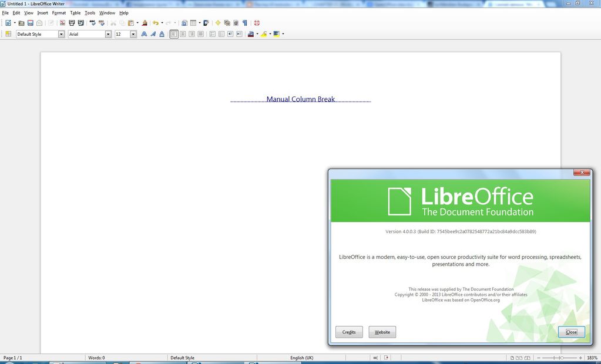The width and height of the screenshot is (601, 364).
Task: Open the Page Preview
Action: (81, 23)
